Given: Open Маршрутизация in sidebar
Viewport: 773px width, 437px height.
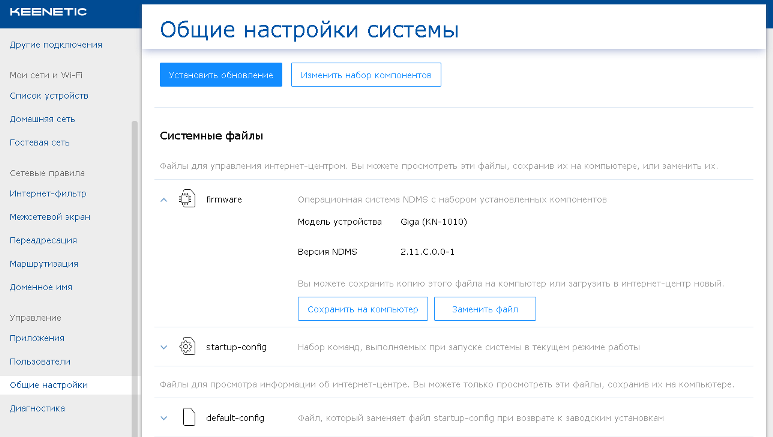Looking at the screenshot, I should pos(44,264).
